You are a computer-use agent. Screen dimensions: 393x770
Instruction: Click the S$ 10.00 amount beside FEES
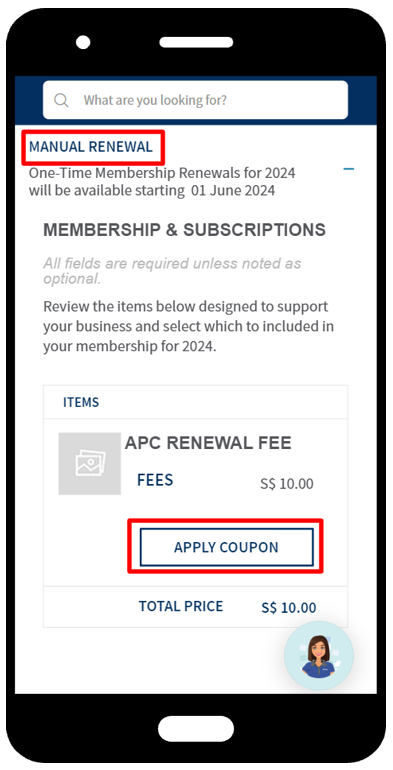[x=287, y=484]
